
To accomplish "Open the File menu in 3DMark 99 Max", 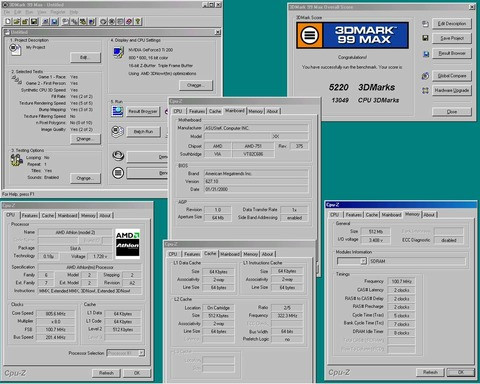I will point(7,12).
